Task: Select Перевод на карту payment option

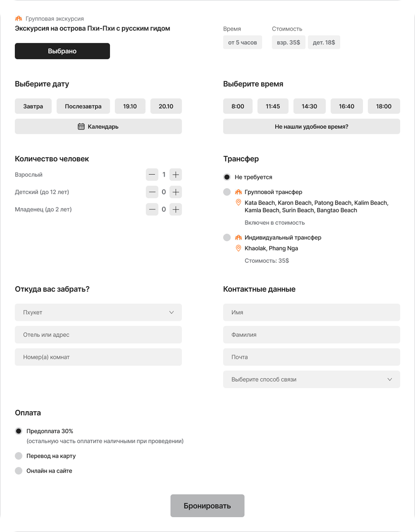Action: 19,456
